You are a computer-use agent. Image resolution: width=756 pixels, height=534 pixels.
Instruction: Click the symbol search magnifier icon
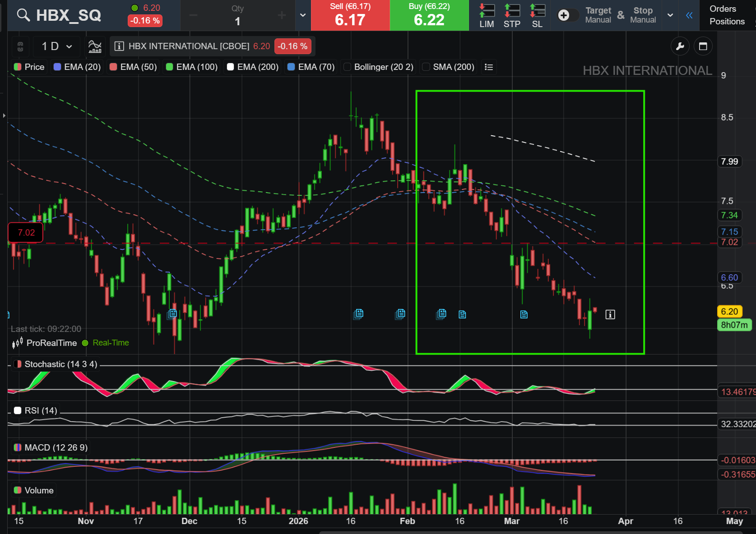[23, 15]
